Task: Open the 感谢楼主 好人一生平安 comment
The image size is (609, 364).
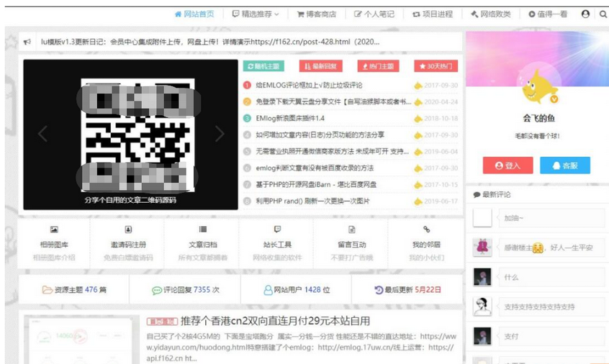Action: pos(551,247)
